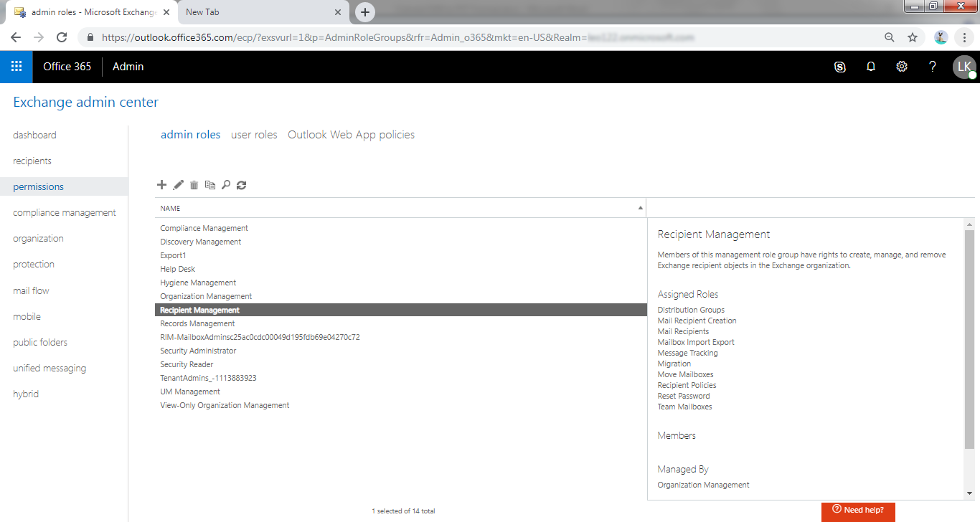This screenshot has height=522, width=980.
Task: Click the Need help? button
Action: pos(858,511)
